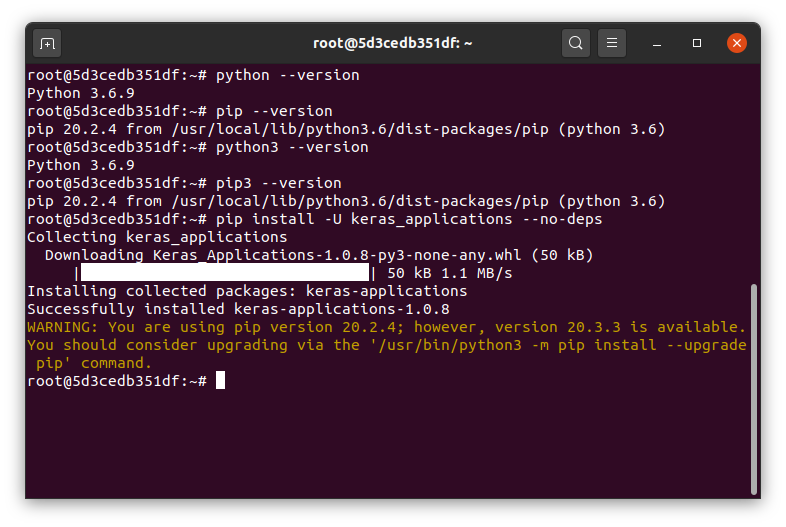The height and width of the screenshot is (527, 786).
Task: Open the terminal search tool
Action: click(575, 43)
